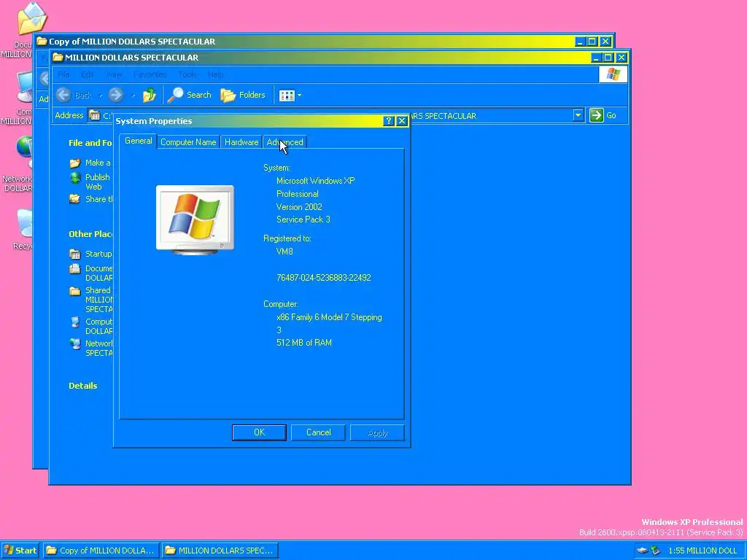
Task: Click the Search magnifier toolbar button
Action: point(189,95)
